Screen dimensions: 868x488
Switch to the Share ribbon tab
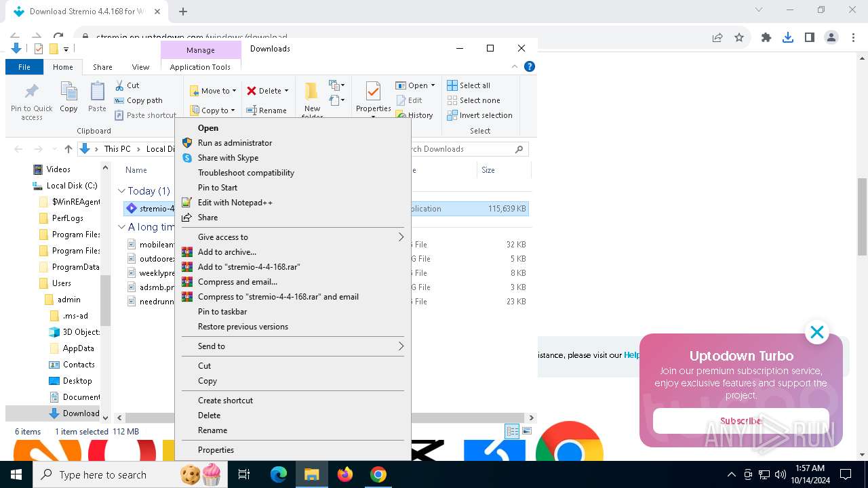point(102,67)
